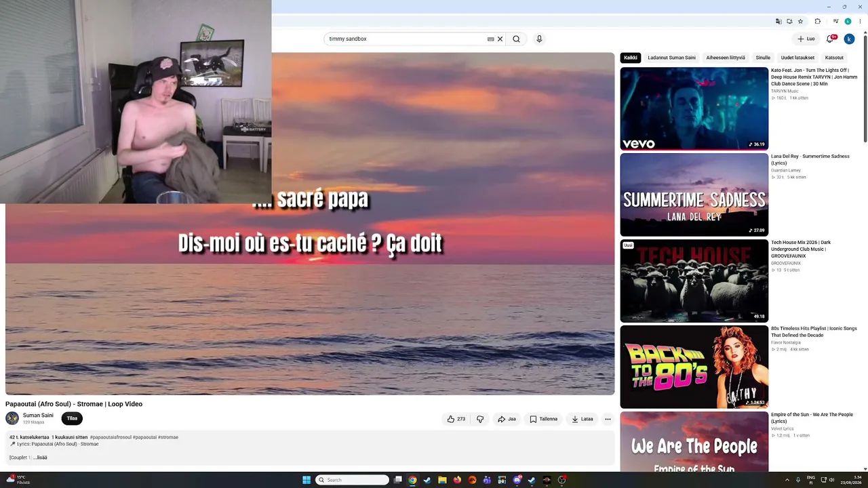
Task: Open the Kato Feat. Jon video thumbnail
Action: [x=694, y=108]
